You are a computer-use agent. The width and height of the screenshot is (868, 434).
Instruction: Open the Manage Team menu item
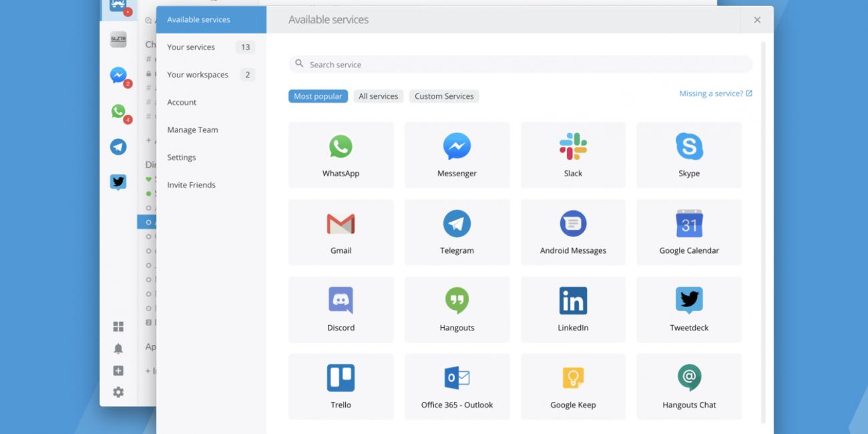point(211,130)
